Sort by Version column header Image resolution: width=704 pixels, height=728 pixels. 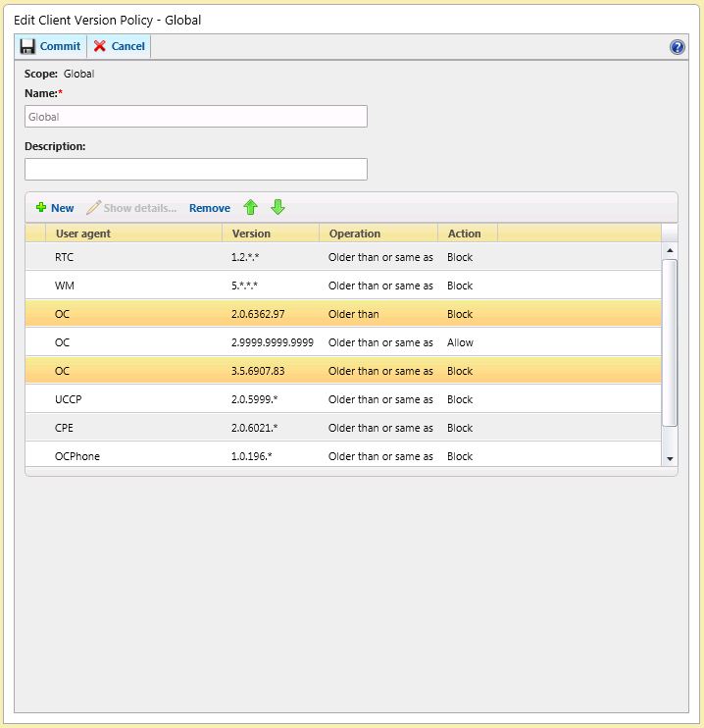tap(270, 234)
